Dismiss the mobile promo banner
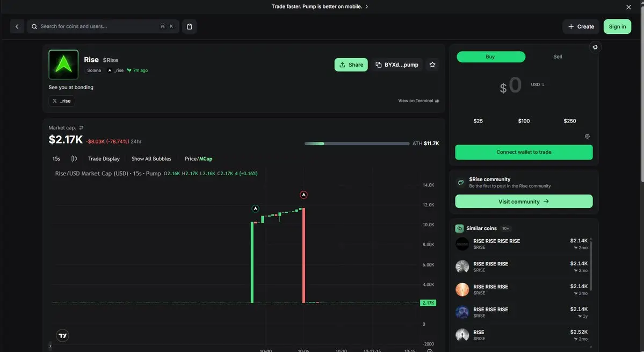Image resolution: width=644 pixels, height=352 pixels. 628,7
